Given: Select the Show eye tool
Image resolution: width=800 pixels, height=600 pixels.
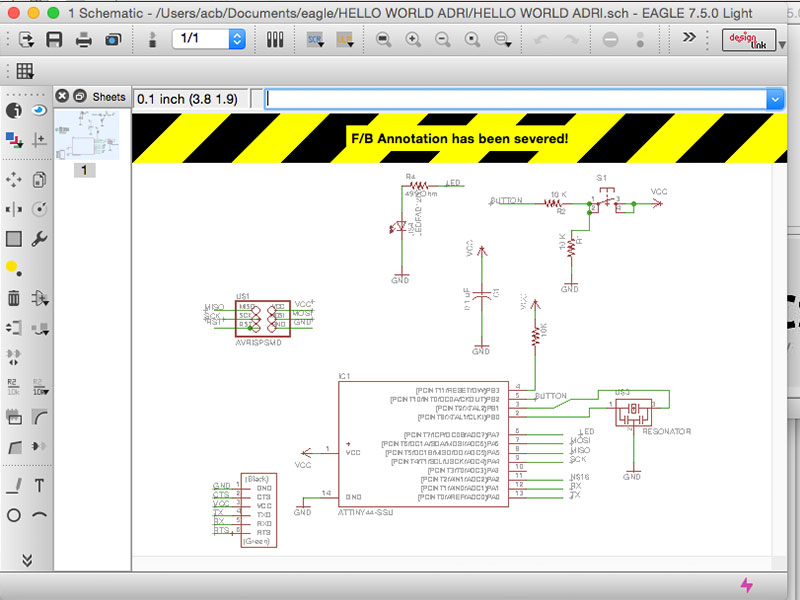Looking at the screenshot, I should coord(39,110).
